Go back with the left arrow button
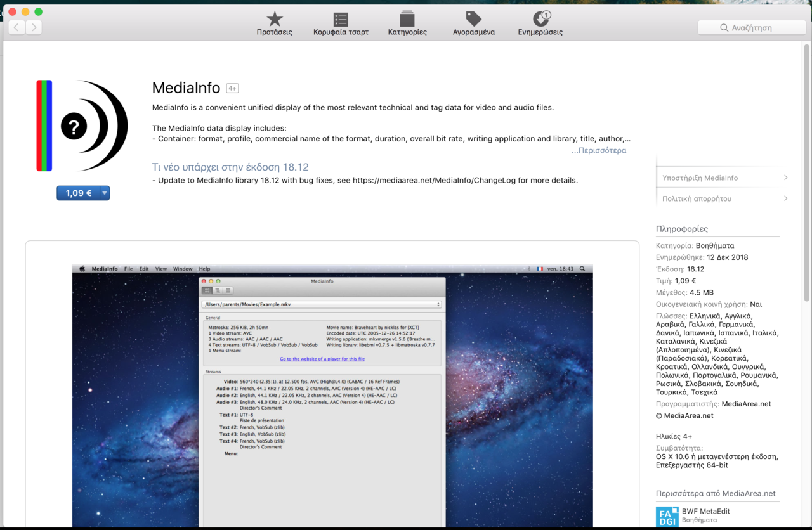 (16, 27)
